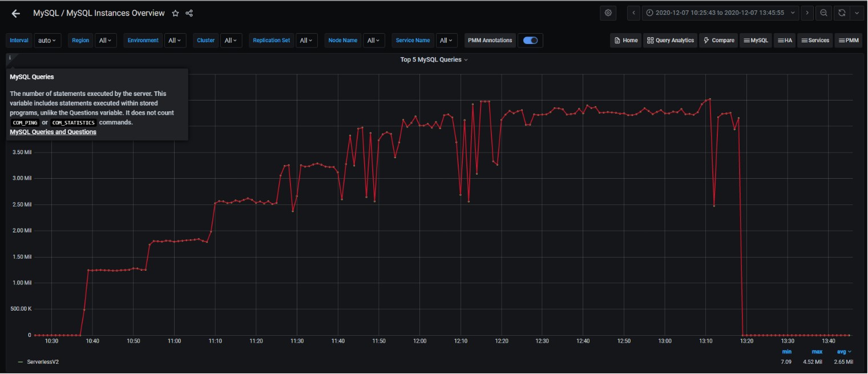868x374 pixels.
Task: Open MySQL Queries and Questions link
Action: click(53, 132)
